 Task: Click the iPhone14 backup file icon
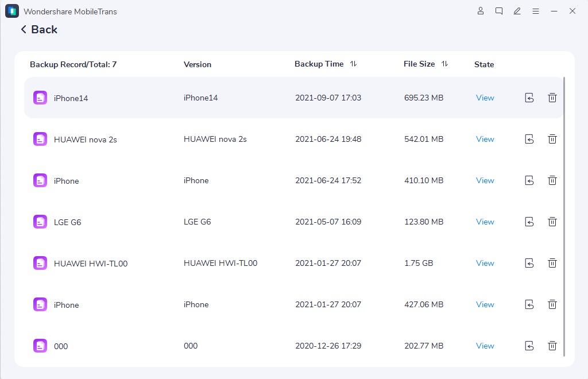[x=40, y=98]
